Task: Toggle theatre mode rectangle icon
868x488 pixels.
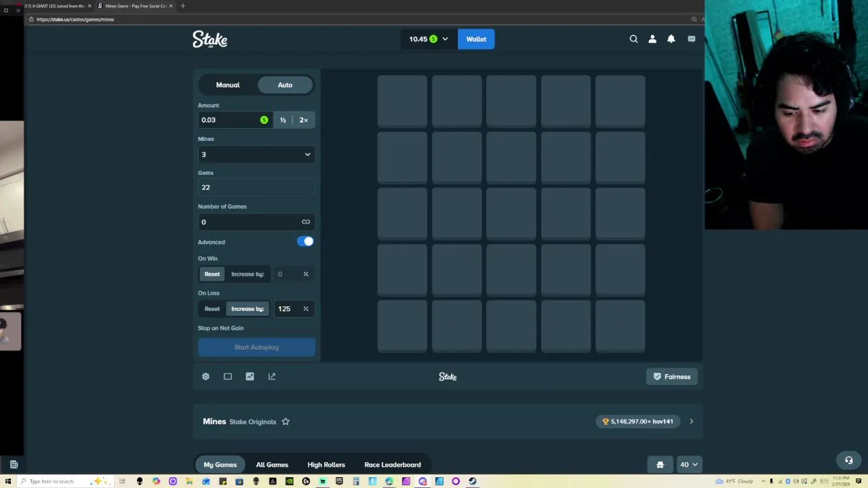Action: click(x=228, y=376)
